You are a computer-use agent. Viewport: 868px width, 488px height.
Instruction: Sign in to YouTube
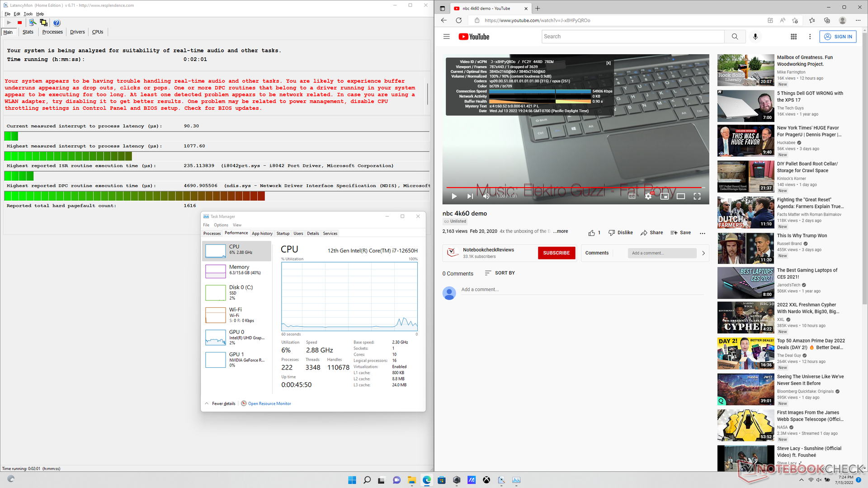click(838, 37)
